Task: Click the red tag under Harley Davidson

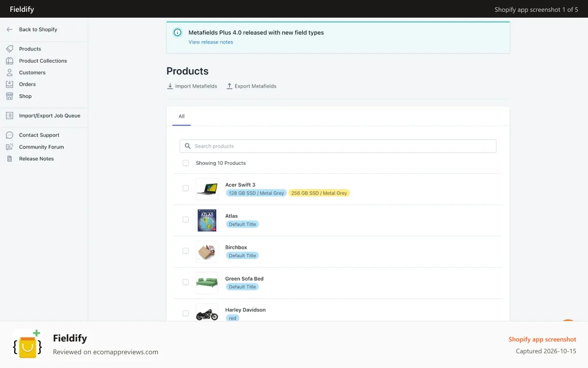Action: pyautogui.click(x=233, y=318)
